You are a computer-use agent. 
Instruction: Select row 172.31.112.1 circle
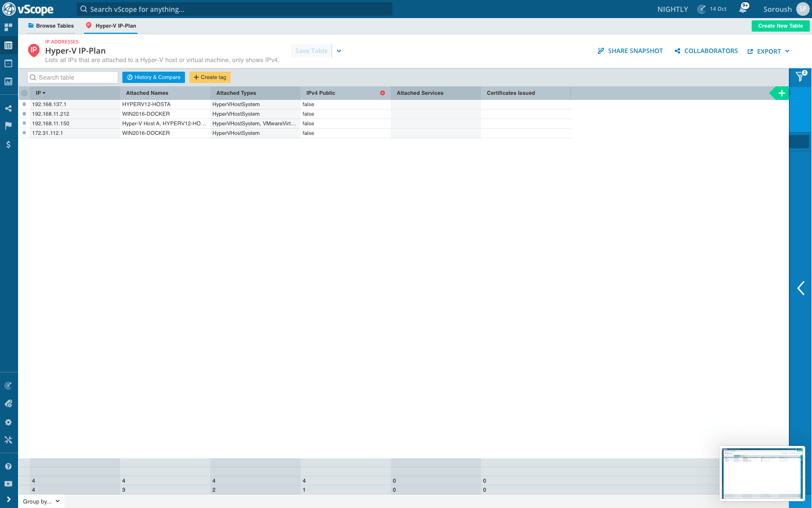24,133
